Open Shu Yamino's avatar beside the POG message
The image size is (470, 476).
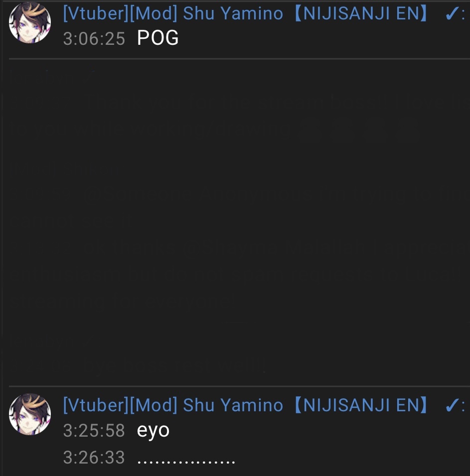pyautogui.click(x=30, y=22)
